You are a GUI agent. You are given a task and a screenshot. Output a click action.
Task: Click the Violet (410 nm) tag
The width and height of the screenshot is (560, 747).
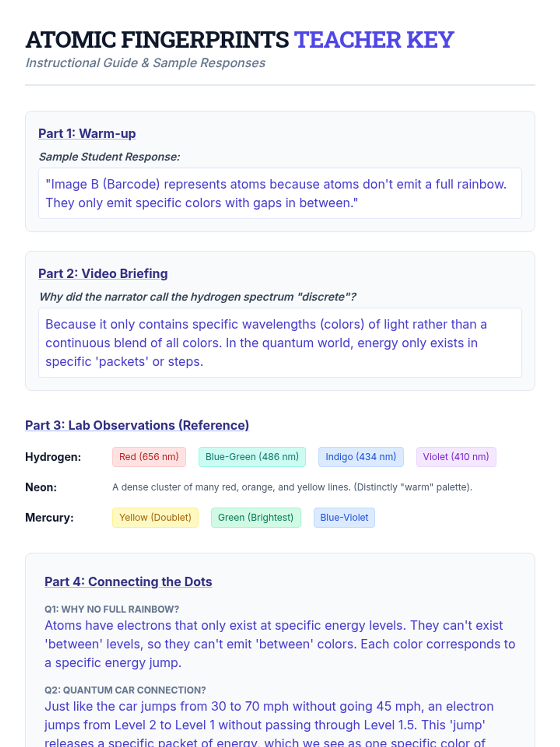[x=456, y=457]
